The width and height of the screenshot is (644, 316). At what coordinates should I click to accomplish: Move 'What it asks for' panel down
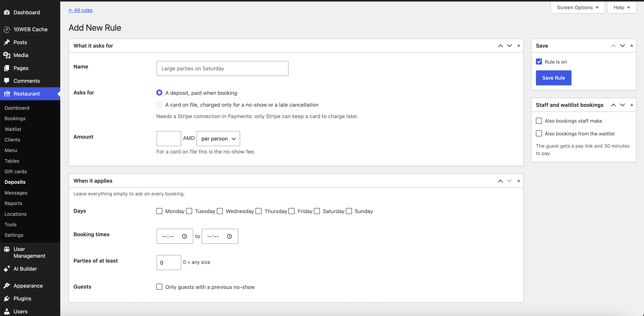[x=510, y=46]
